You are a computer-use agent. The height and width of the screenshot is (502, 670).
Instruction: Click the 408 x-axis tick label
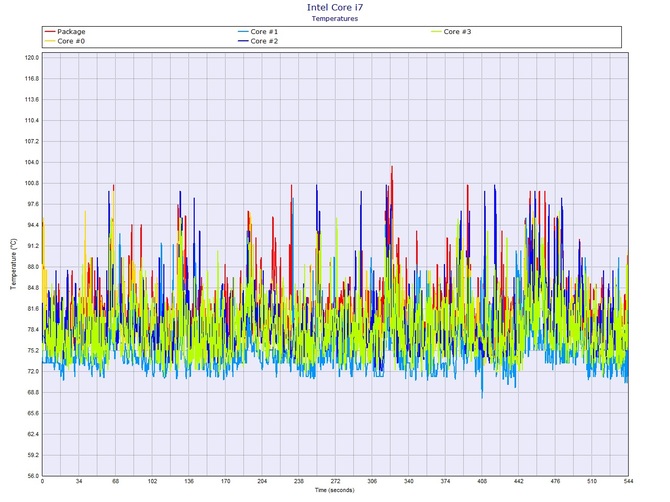point(482,481)
